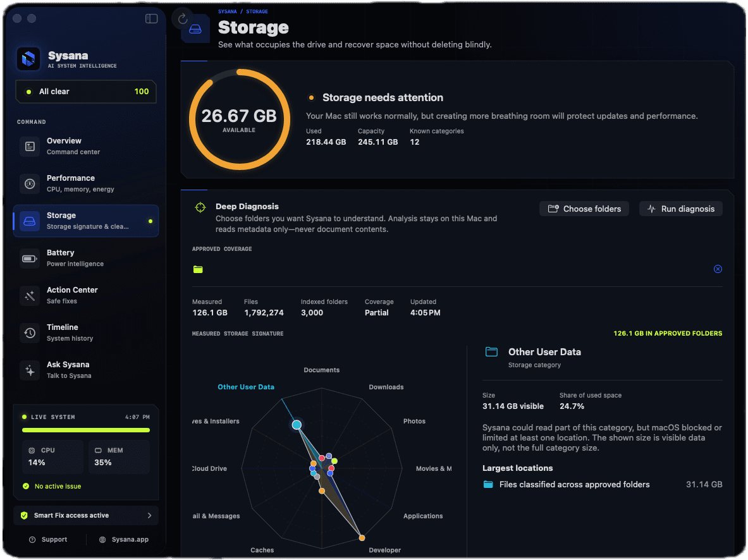Click the Support question mark icon
Viewport: 748px width, 560px height.
(32, 540)
